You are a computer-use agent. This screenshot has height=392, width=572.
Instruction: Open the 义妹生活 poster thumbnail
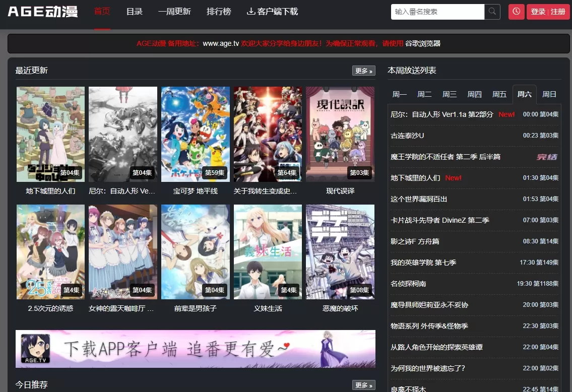click(x=268, y=252)
